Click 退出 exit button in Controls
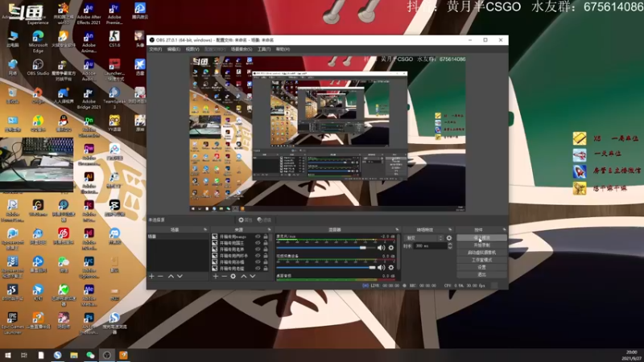 [x=481, y=274]
